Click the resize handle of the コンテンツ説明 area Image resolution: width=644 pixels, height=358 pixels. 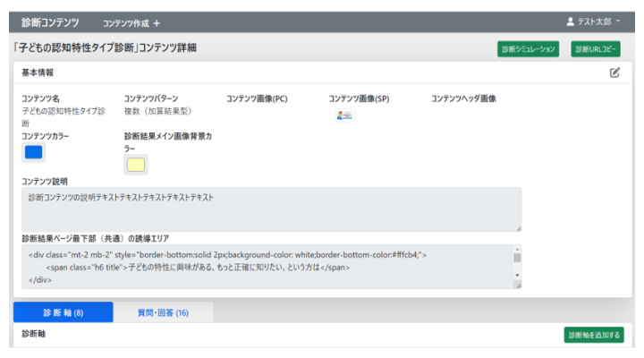[519, 228]
